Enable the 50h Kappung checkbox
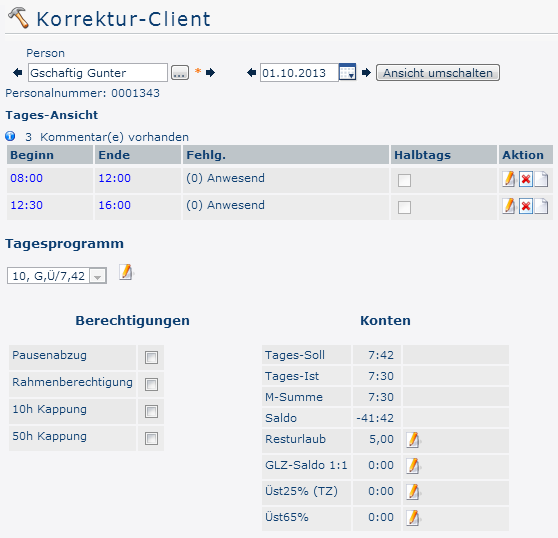Viewport: 558px width, 538px height. tap(151, 438)
